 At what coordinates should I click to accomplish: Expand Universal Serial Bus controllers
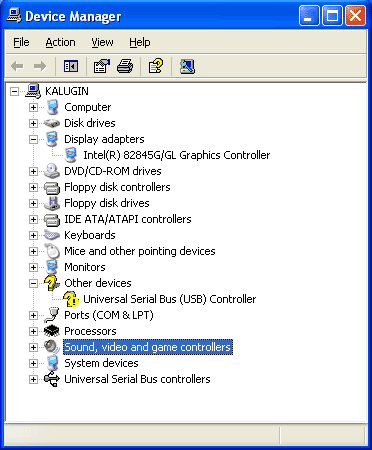point(33,379)
